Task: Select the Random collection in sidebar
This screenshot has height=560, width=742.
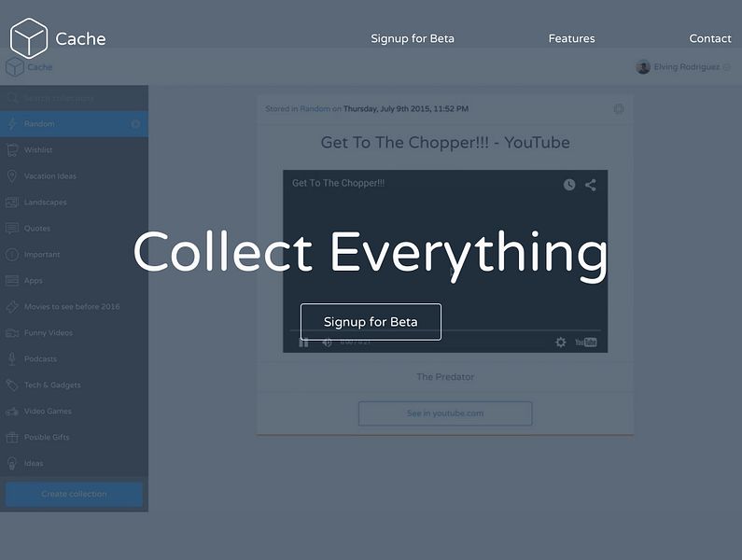Action: point(74,124)
